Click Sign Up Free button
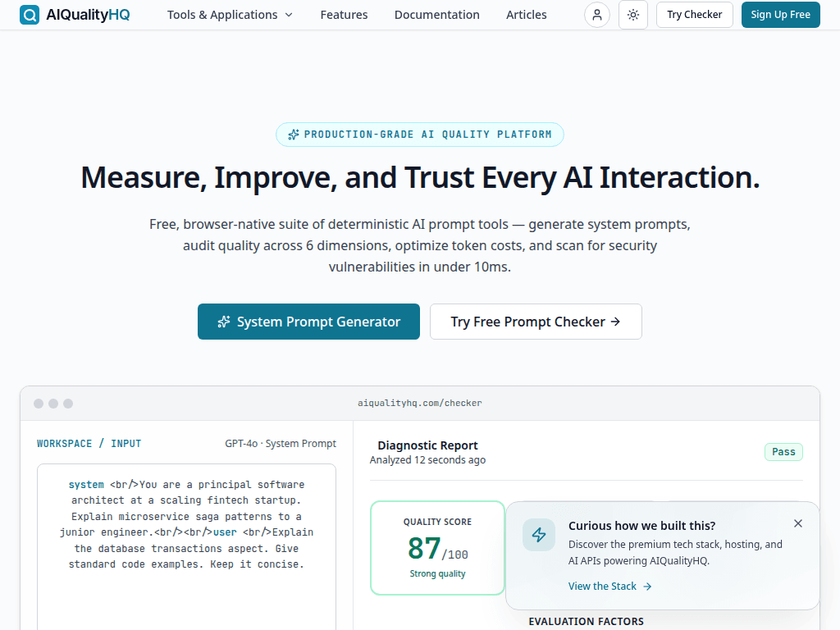This screenshot has height=630, width=840. [x=781, y=15]
